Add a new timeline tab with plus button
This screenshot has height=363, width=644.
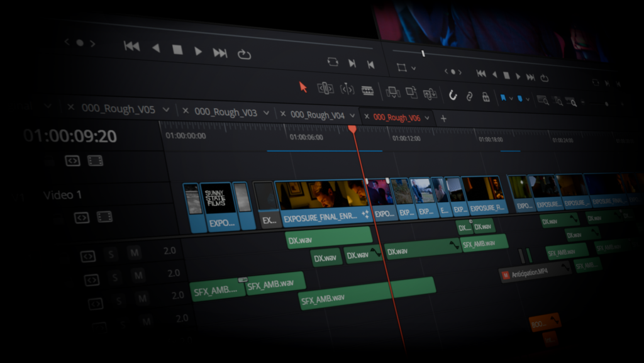443,118
